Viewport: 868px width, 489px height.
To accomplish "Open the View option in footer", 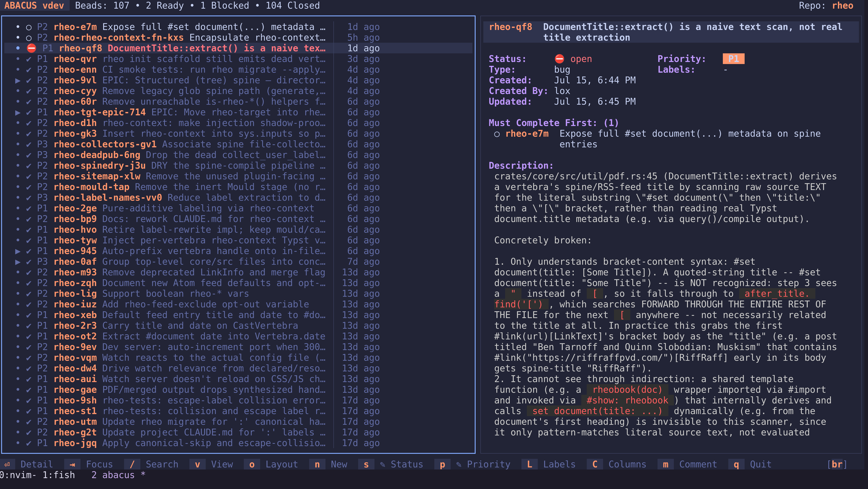I will point(211,464).
